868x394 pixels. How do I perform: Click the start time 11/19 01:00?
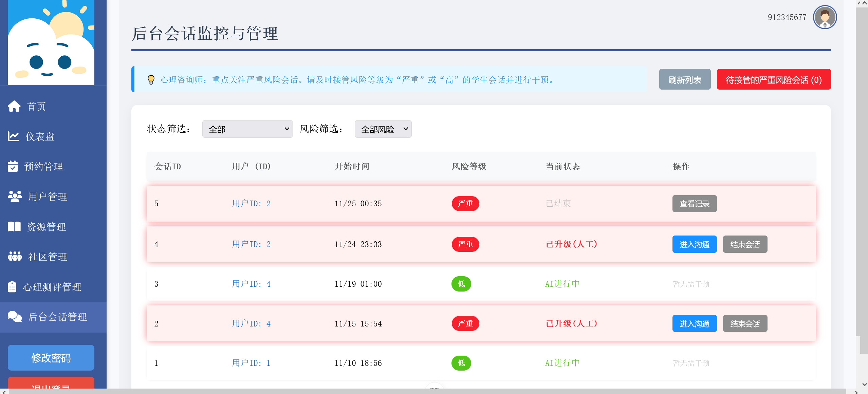(x=358, y=284)
